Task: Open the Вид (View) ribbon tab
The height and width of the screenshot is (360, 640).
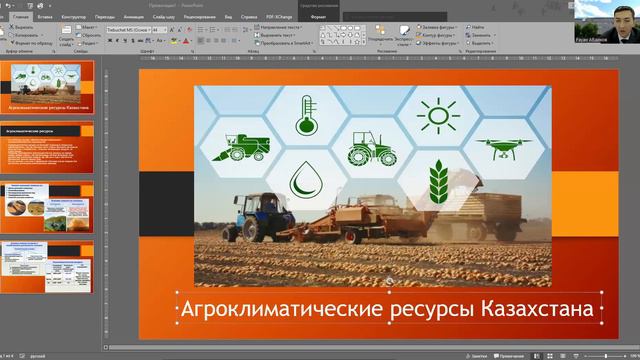Action: pyautogui.click(x=228, y=17)
